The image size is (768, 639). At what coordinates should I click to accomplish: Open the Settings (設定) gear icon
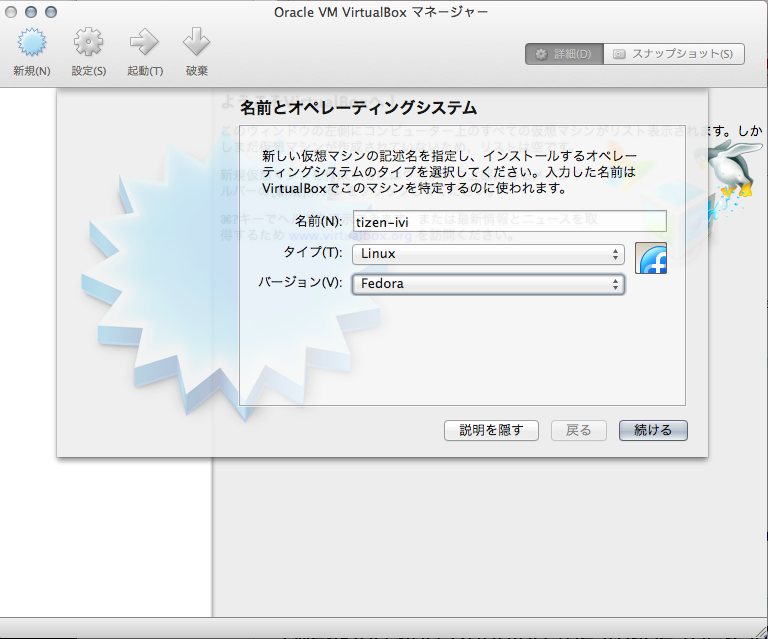coord(89,42)
